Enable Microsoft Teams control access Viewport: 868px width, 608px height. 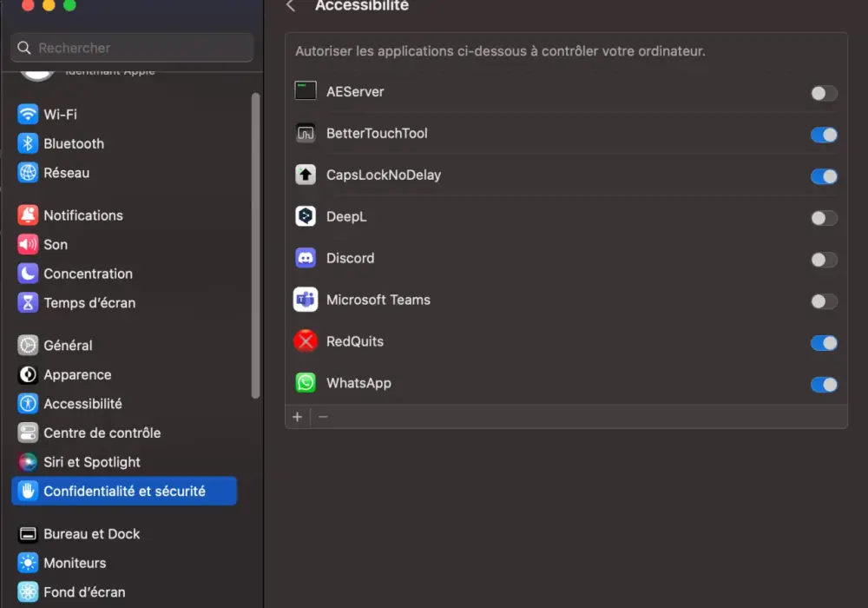[824, 301]
